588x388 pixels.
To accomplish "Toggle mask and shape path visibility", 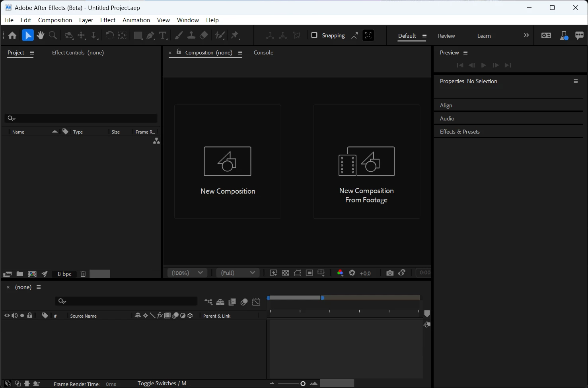I will 297,273.
